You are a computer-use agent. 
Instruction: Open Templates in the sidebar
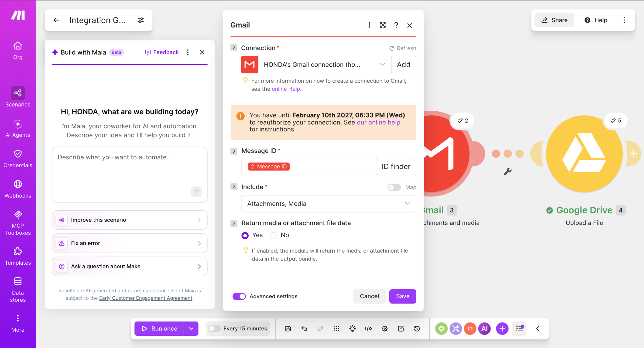point(18,256)
